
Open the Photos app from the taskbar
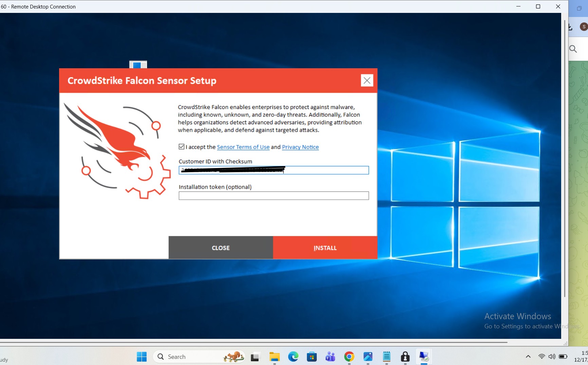coord(368,357)
